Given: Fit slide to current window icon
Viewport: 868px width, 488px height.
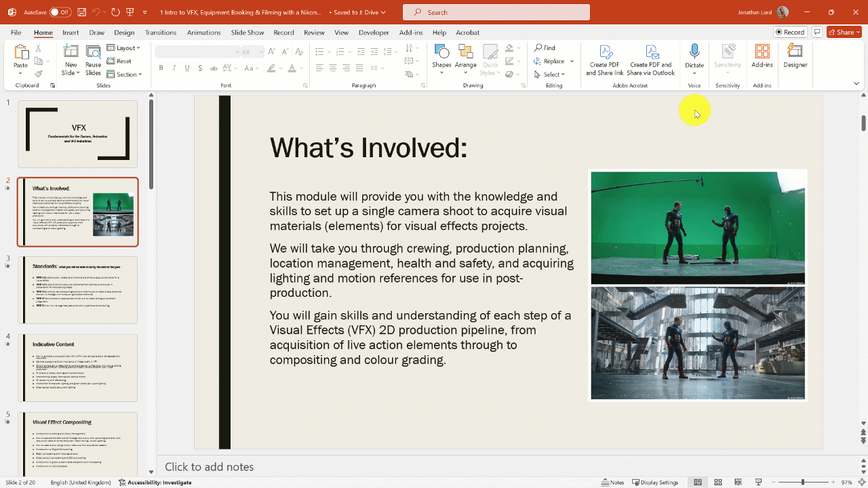Looking at the screenshot, I should point(861,483).
